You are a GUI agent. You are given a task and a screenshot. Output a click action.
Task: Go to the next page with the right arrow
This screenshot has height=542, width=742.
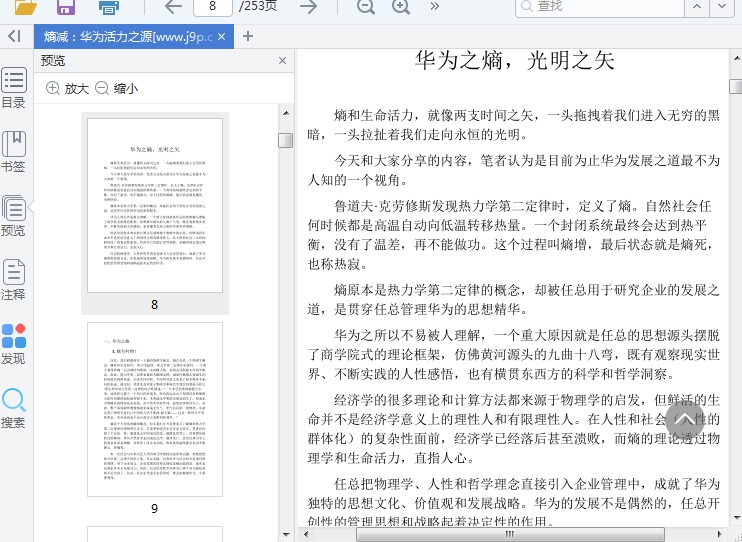tap(309, 7)
